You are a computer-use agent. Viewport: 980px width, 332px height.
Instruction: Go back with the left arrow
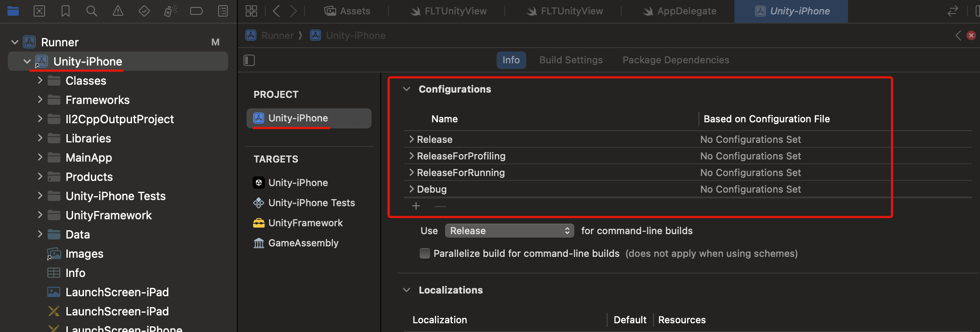(x=276, y=11)
